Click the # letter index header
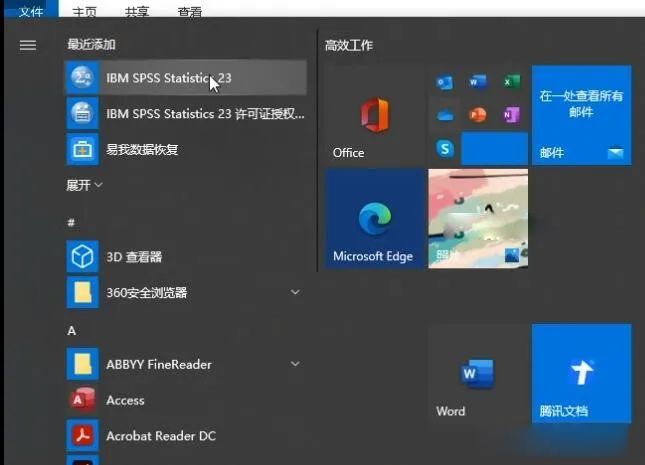Screen dimensions: 645x465 (71, 223)
